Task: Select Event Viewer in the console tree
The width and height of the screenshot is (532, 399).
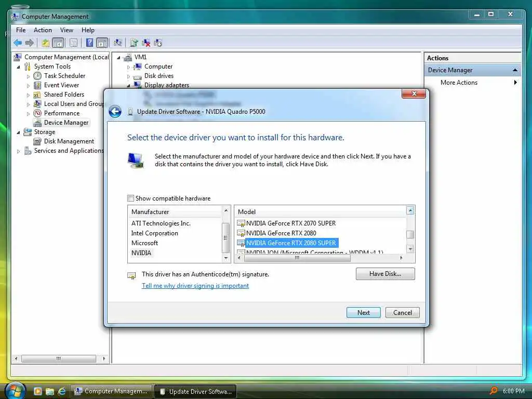Action: (61, 85)
